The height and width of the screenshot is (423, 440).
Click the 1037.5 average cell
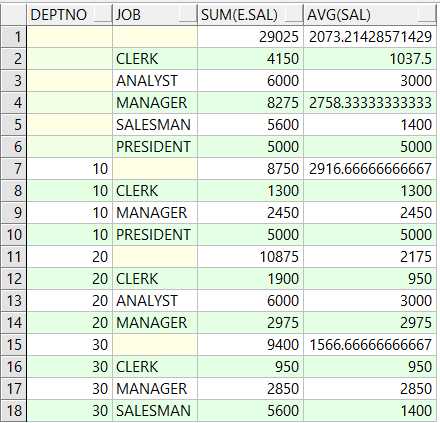tap(370, 59)
